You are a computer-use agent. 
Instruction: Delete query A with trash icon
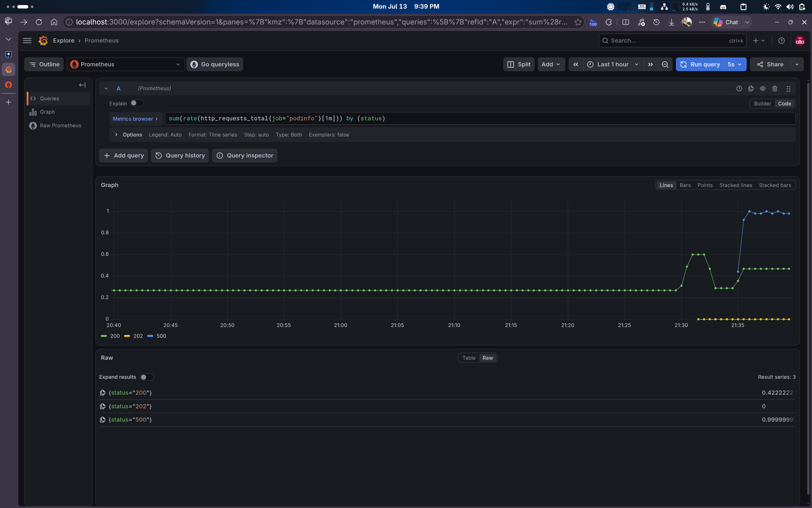click(x=775, y=88)
